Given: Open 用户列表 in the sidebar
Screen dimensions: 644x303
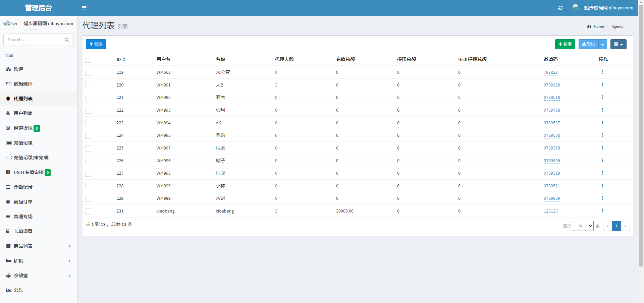Looking at the screenshot, I should (x=23, y=113).
